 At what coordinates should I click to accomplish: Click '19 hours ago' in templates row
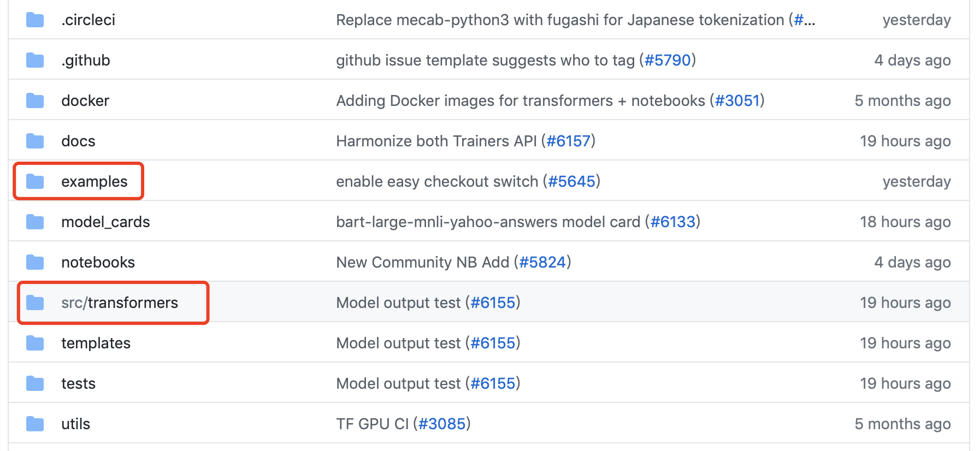(x=905, y=343)
